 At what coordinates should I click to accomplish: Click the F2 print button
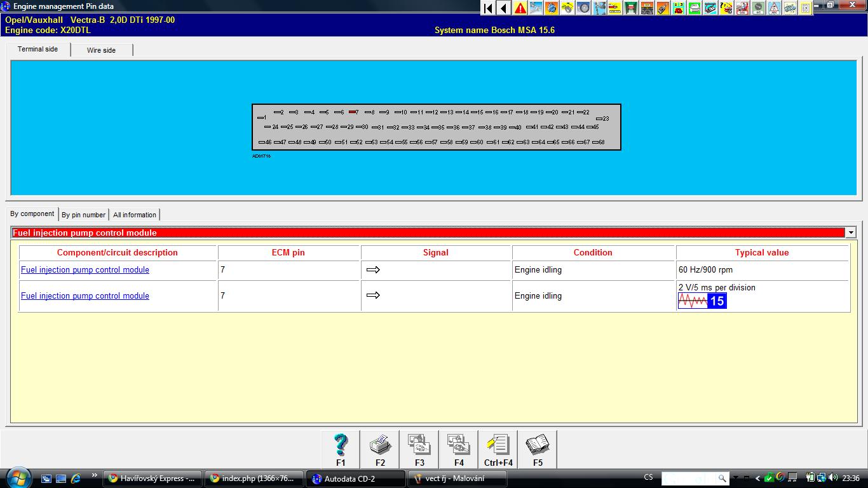(x=380, y=449)
